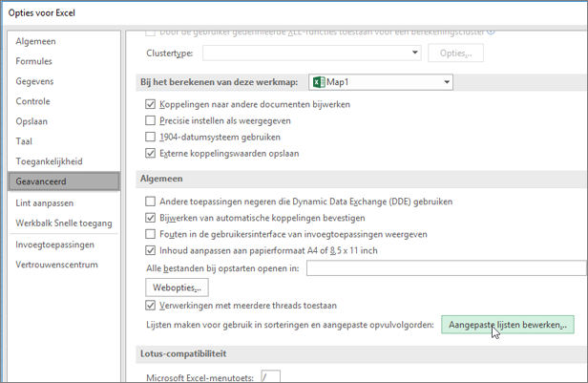Viewport: 588px width, 383px height.
Task: Click the Bij het berekenen van deze werkmap label
Action: click(x=219, y=82)
